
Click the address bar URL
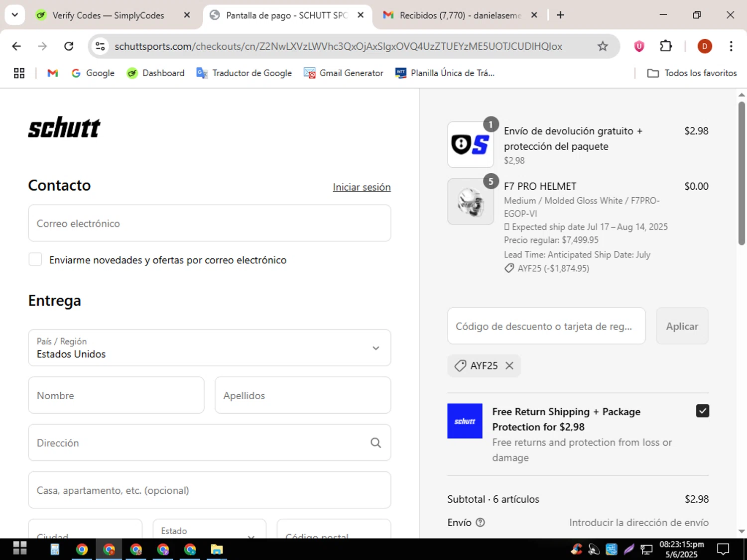click(338, 46)
